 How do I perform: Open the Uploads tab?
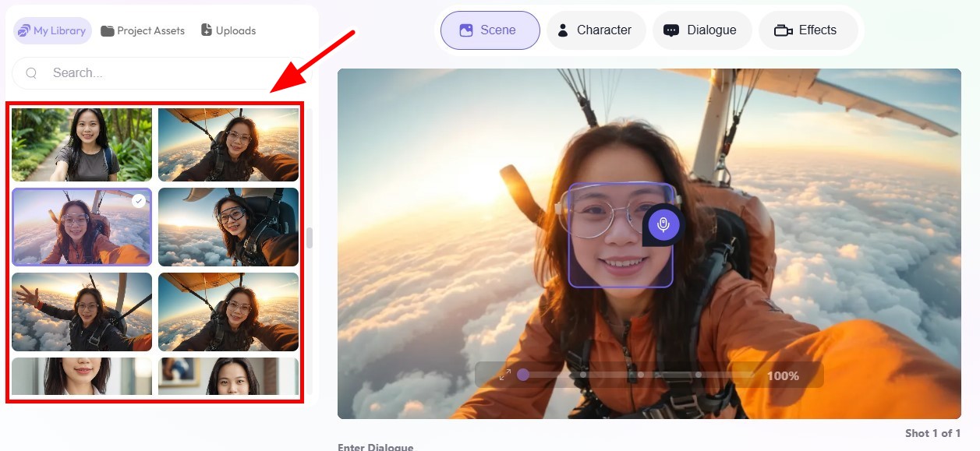[x=228, y=31]
